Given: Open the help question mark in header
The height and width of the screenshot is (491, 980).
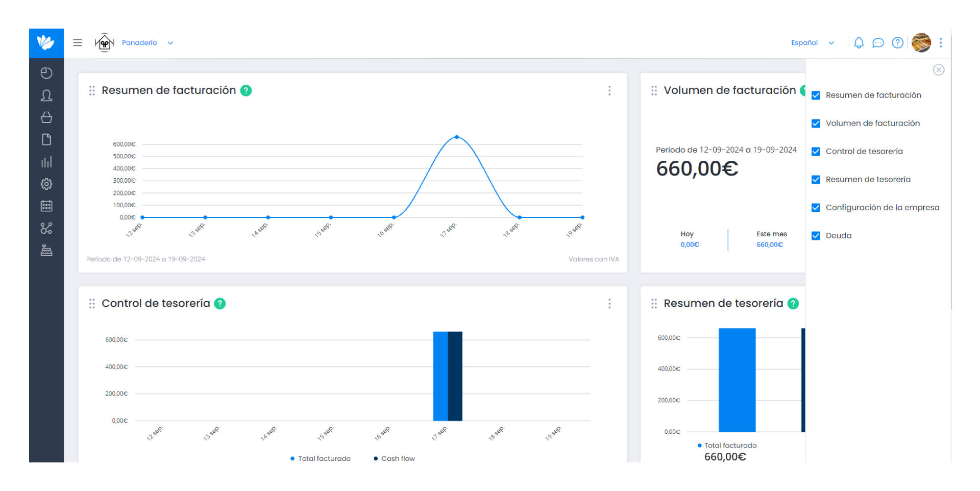Looking at the screenshot, I should pyautogui.click(x=897, y=43).
